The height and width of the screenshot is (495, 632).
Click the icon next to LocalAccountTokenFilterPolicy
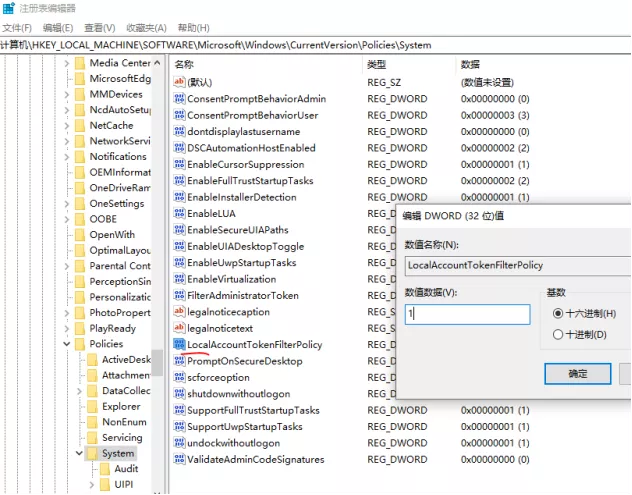(x=179, y=345)
